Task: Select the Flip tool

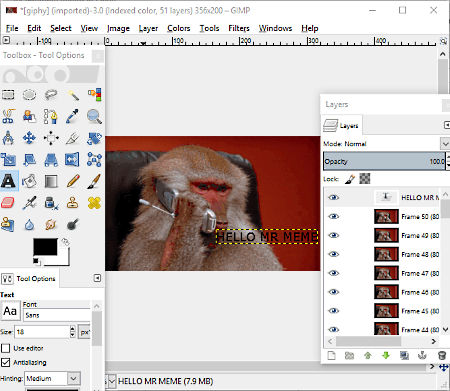Action: click(x=73, y=159)
